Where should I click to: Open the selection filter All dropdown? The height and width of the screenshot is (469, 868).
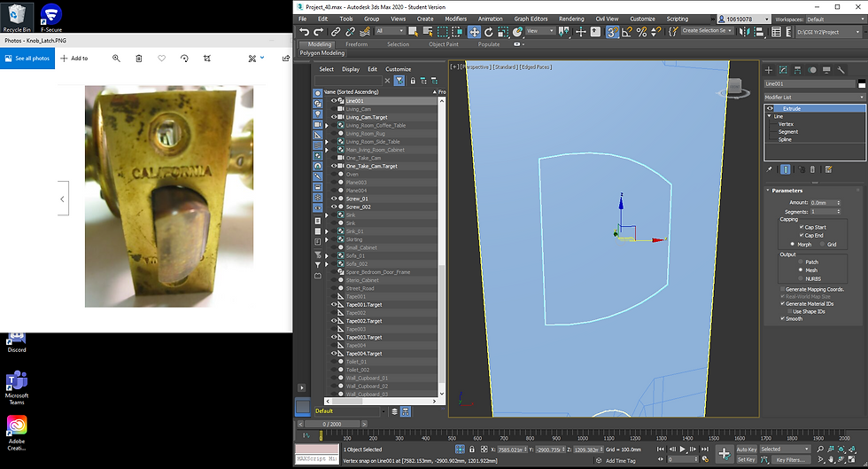(x=390, y=31)
